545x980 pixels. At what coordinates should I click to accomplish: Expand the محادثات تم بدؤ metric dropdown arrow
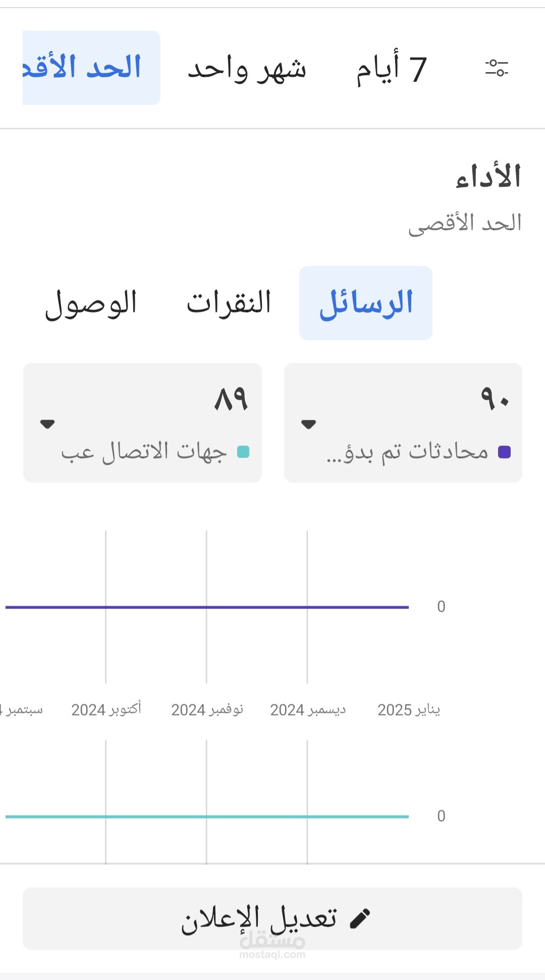coord(308,424)
